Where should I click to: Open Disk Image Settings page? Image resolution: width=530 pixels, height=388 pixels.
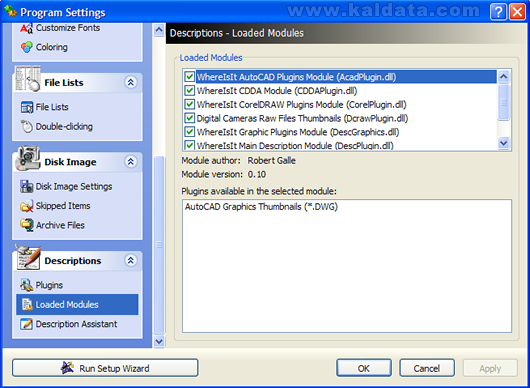tap(74, 187)
